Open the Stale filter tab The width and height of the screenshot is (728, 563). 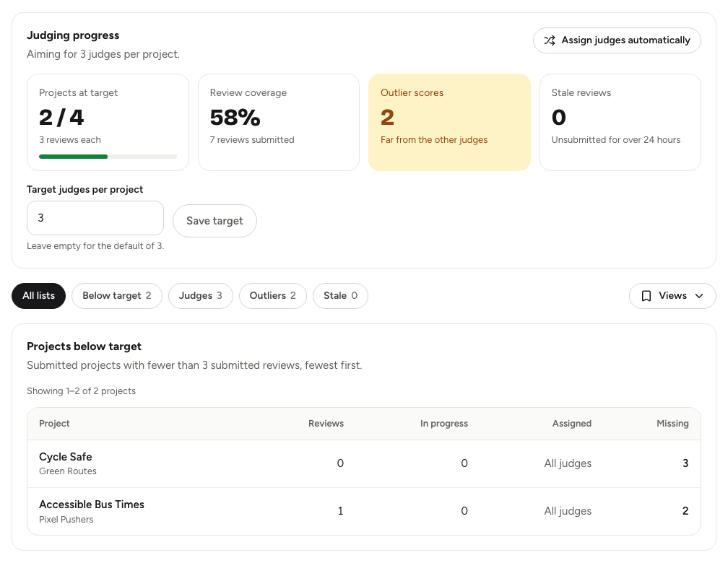[x=340, y=296]
